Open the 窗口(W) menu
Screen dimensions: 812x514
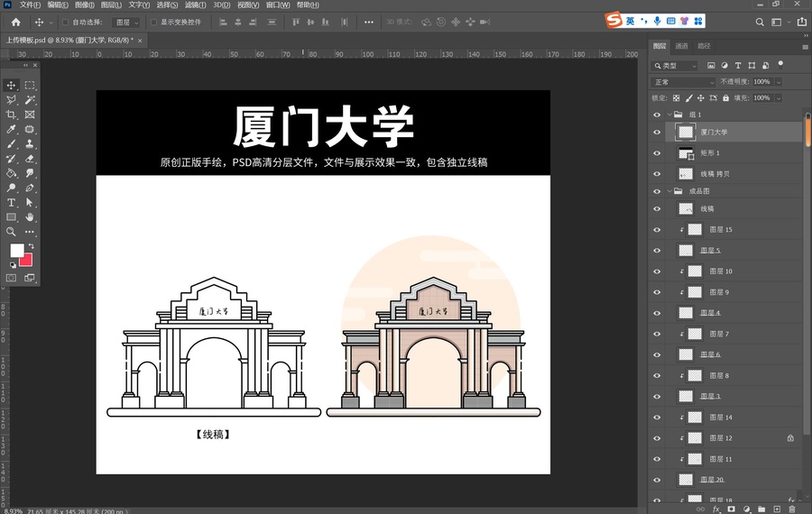[x=278, y=5]
